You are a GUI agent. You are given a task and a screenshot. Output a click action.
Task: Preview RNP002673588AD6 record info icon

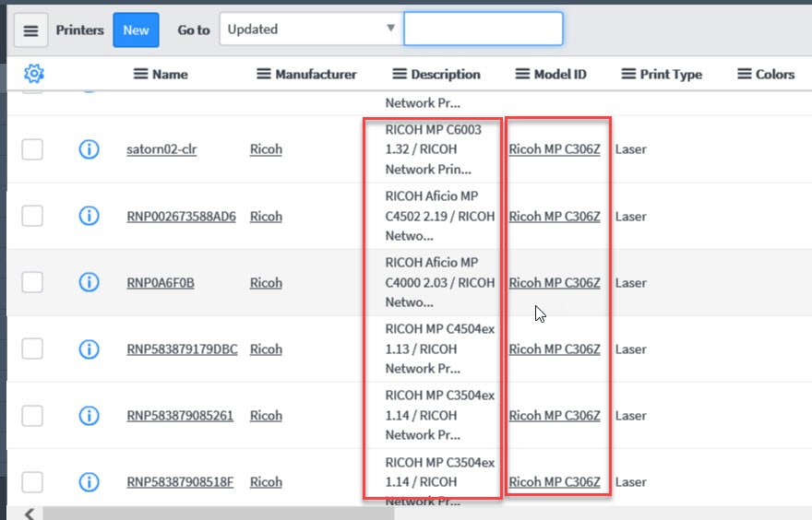(90, 216)
